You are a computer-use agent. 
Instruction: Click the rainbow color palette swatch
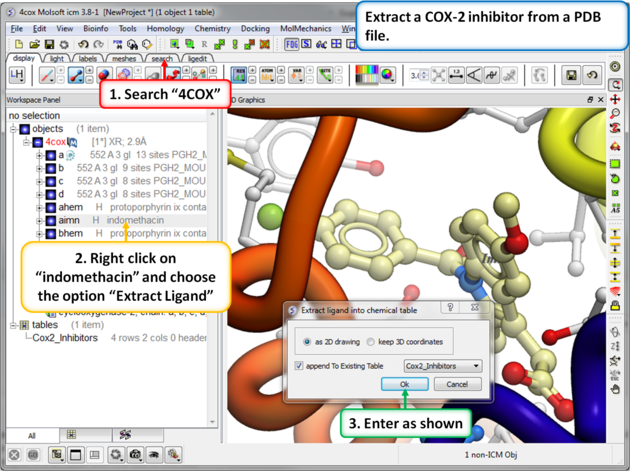366,75
